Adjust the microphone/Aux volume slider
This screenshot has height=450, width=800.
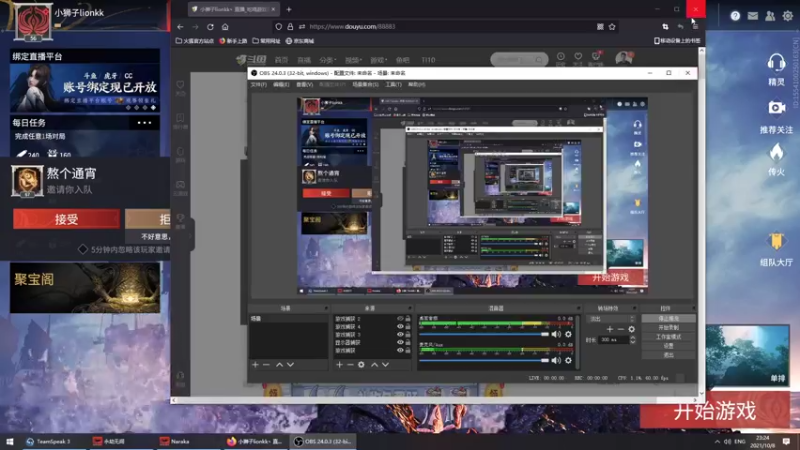(484, 360)
